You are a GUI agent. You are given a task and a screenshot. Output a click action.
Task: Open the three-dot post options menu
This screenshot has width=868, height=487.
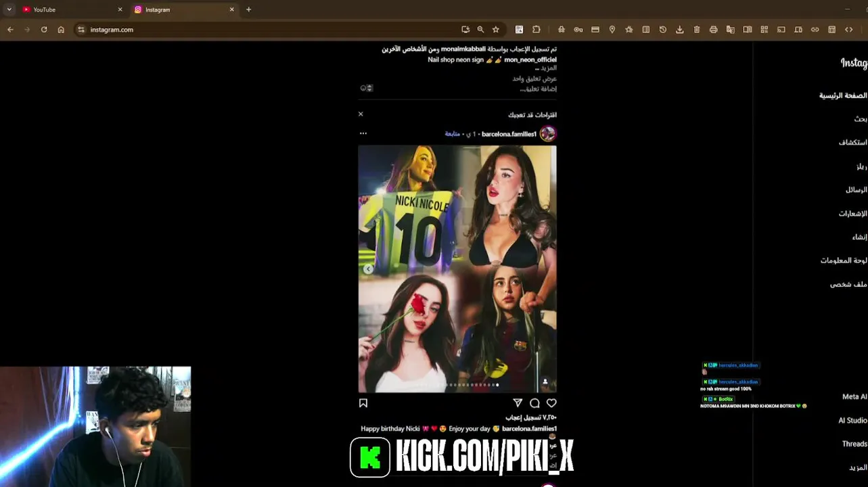tap(363, 133)
